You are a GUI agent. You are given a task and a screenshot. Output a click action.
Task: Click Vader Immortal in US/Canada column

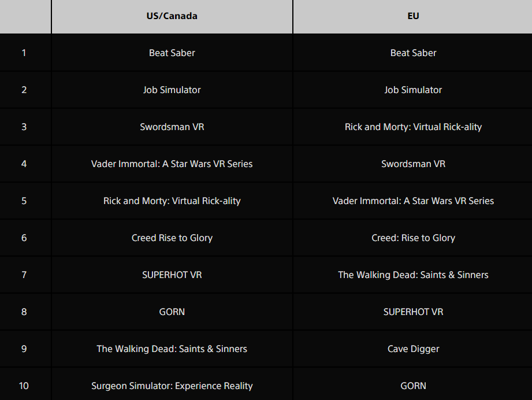coord(172,164)
